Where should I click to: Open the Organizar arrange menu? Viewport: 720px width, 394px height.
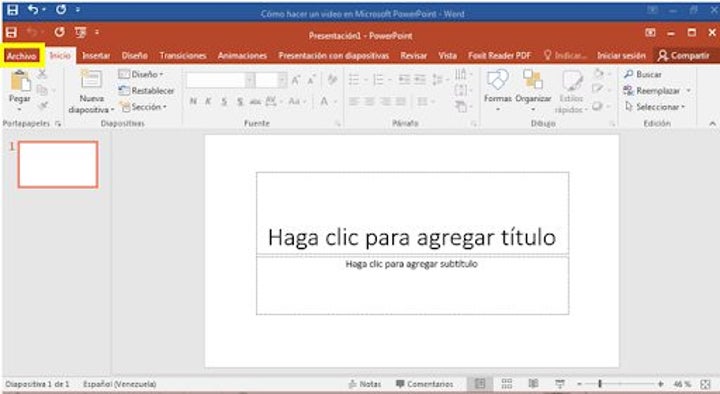tap(533, 90)
